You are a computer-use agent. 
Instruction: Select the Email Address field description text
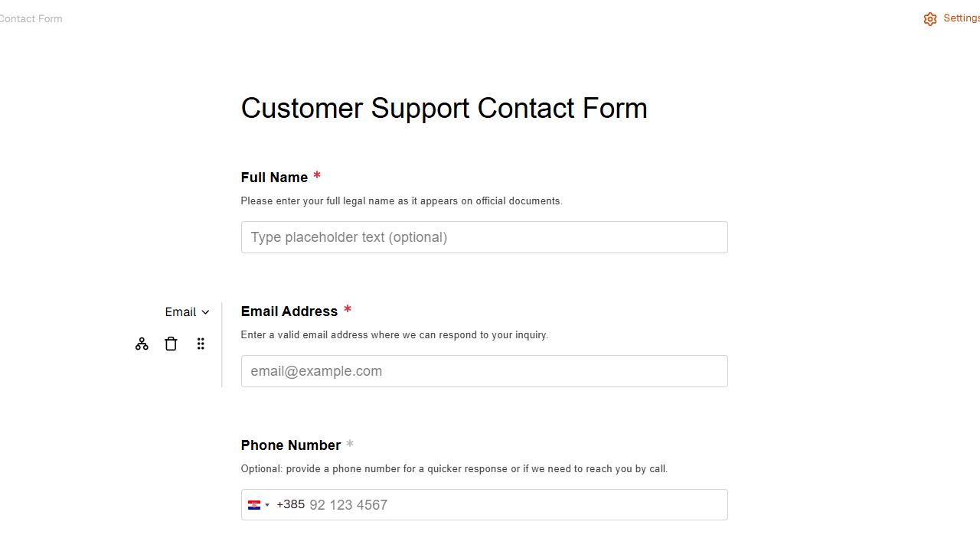click(x=394, y=334)
